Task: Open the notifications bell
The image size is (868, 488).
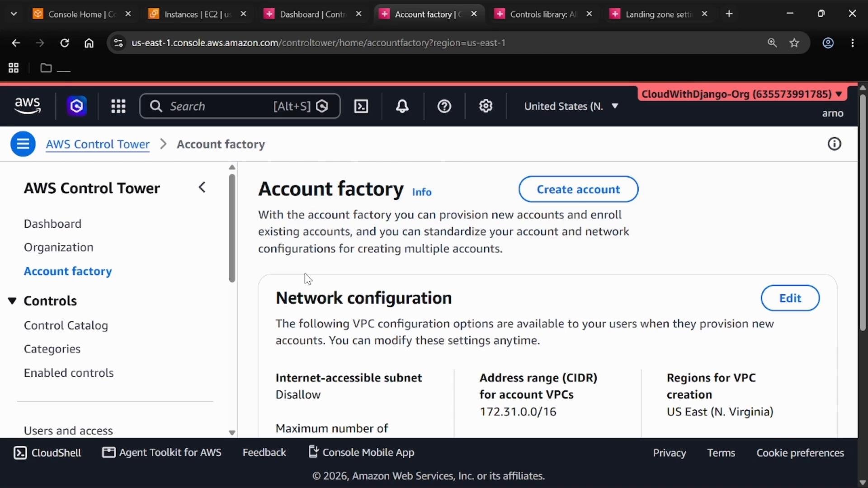Action: 402,106
